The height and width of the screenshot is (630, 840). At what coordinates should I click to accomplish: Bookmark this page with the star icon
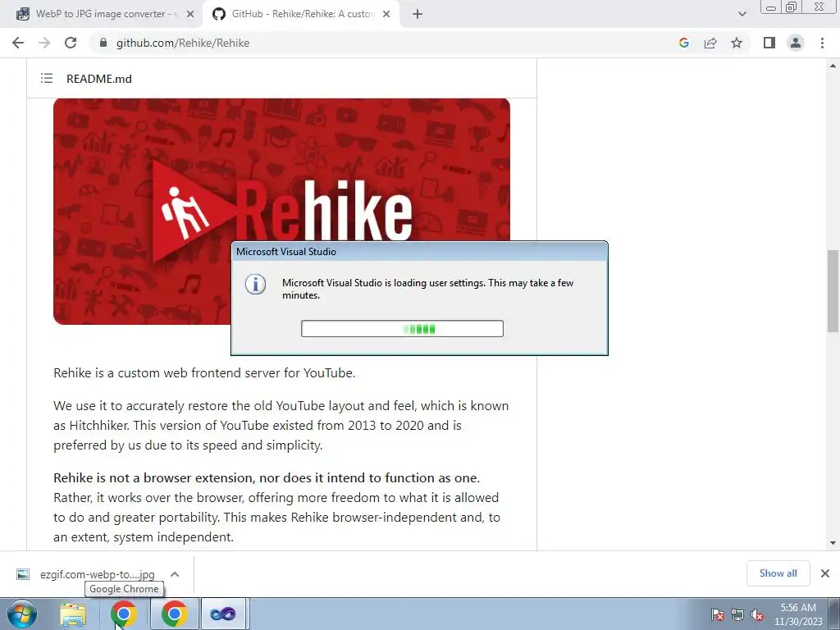tap(737, 43)
